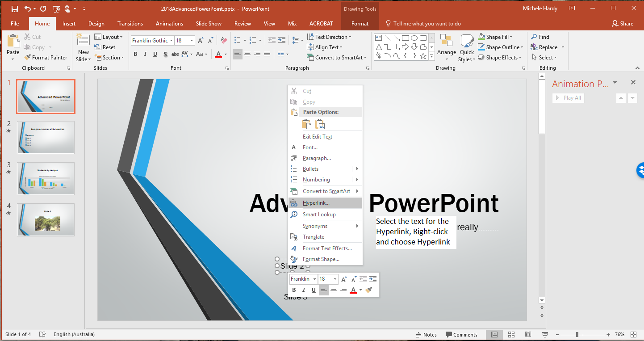Apply Strikethrough from the ribbon

[x=175, y=54]
